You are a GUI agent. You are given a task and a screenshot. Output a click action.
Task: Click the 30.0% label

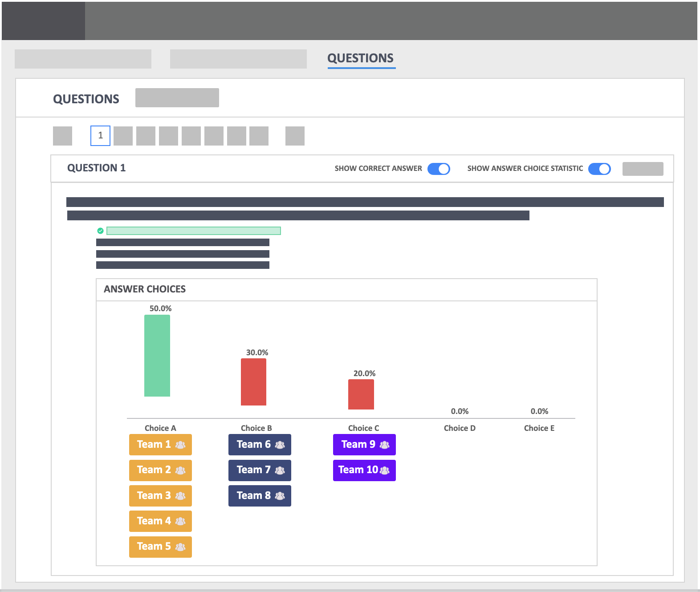point(257,353)
